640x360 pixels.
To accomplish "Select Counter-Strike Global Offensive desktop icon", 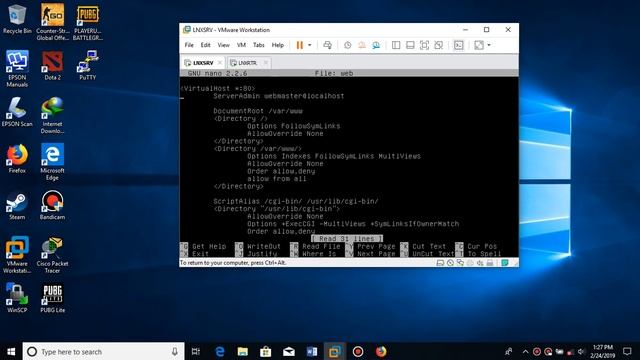I will [52, 22].
